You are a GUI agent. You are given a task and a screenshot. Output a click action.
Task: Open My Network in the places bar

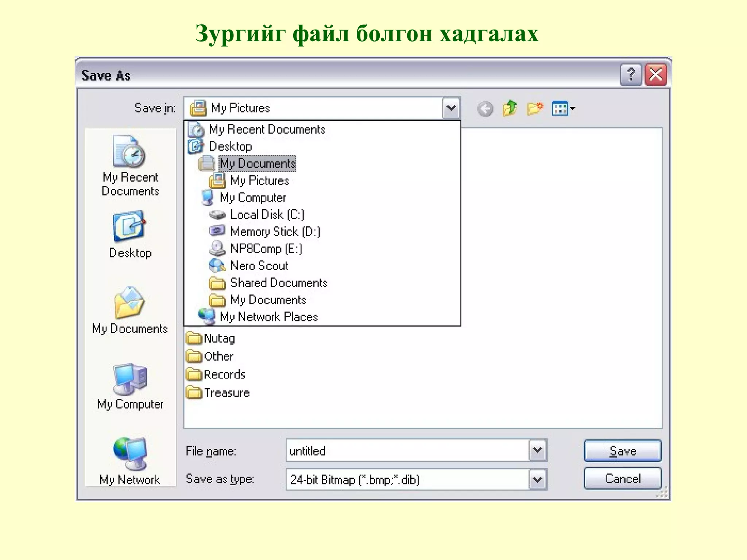tap(130, 462)
